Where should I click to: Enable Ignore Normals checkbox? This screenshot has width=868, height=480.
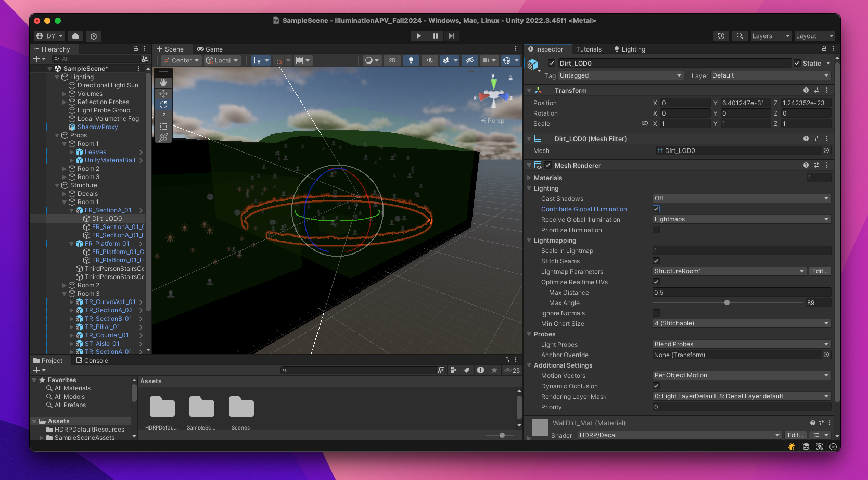point(656,313)
